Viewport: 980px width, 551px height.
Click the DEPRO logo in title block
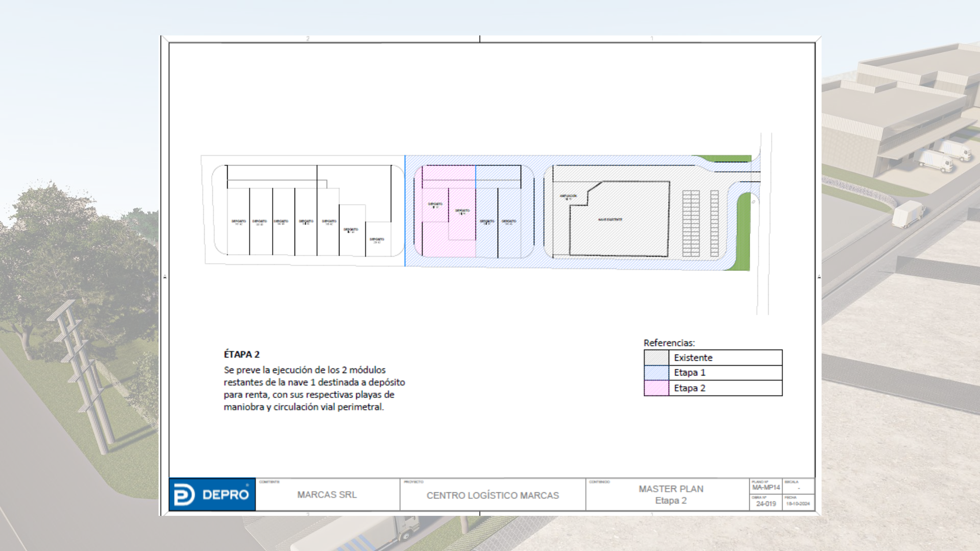(x=212, y=494)
